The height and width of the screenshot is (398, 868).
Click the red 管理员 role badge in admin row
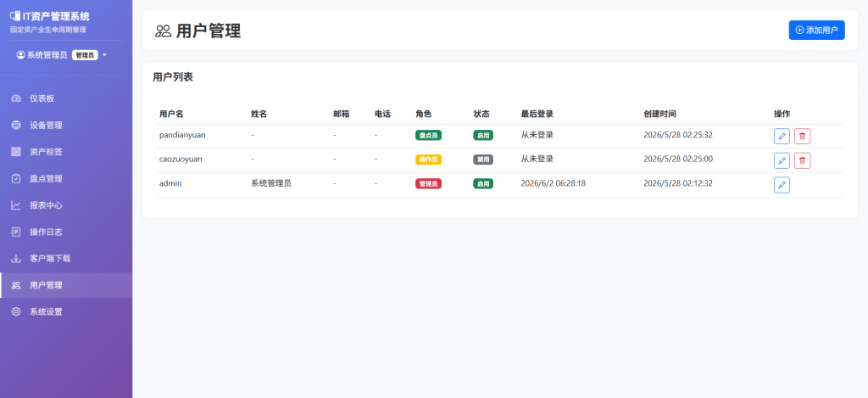coord(428,184)
